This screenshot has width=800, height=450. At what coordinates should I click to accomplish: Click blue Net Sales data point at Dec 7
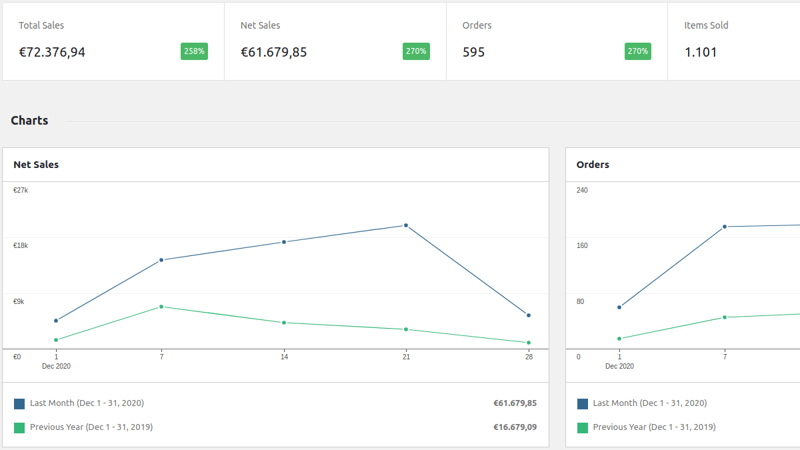tap(161, 260)
